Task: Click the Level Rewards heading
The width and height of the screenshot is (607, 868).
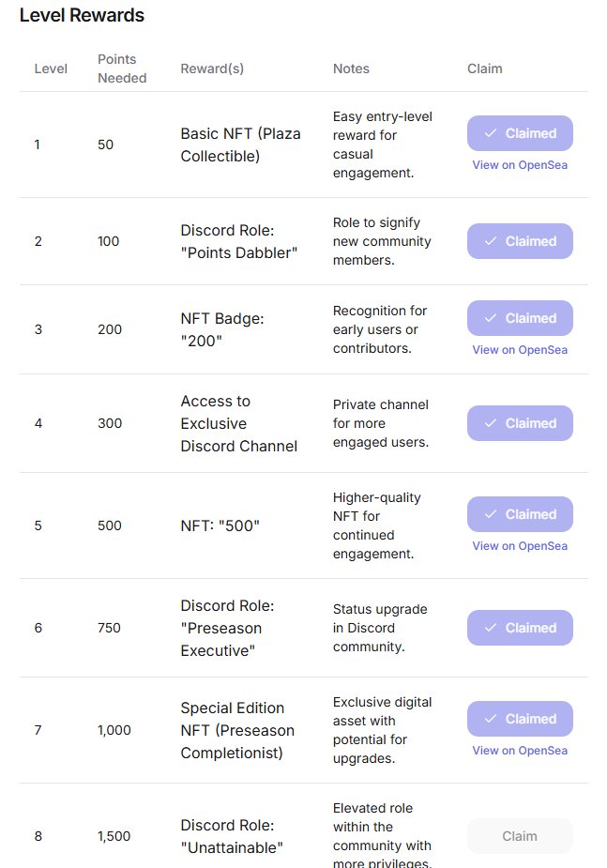Action: click(82, 15)
